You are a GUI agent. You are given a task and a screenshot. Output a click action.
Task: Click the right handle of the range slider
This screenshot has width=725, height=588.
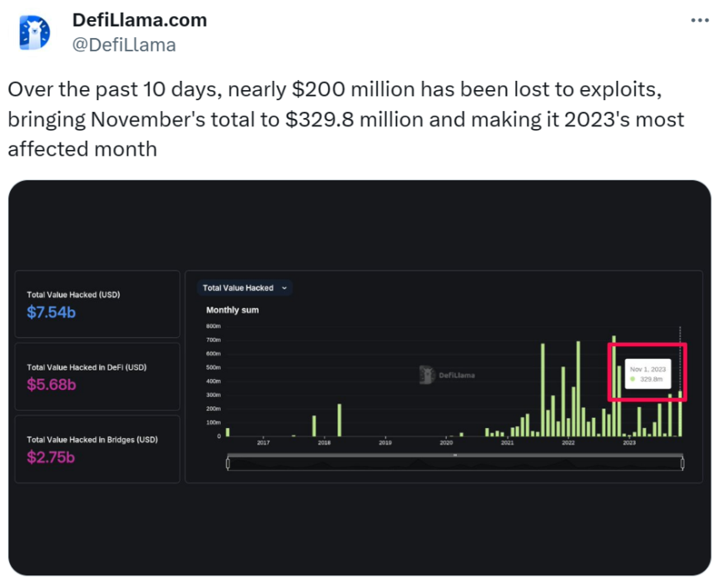pos(681,462)
